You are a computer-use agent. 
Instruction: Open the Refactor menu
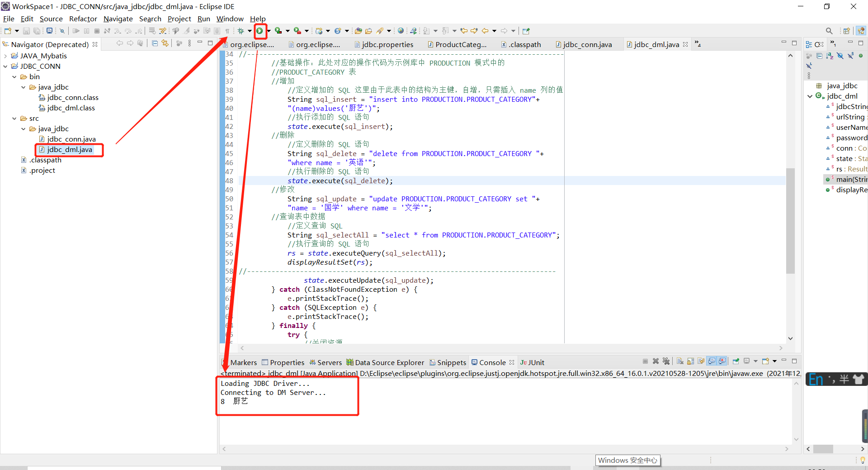(83, 19)
